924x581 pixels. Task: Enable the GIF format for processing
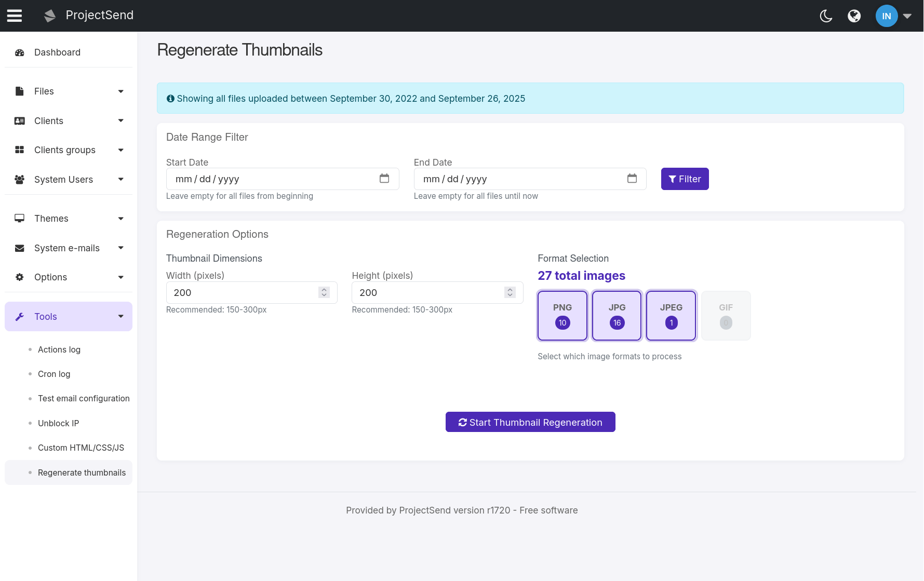tap(726, 315)
